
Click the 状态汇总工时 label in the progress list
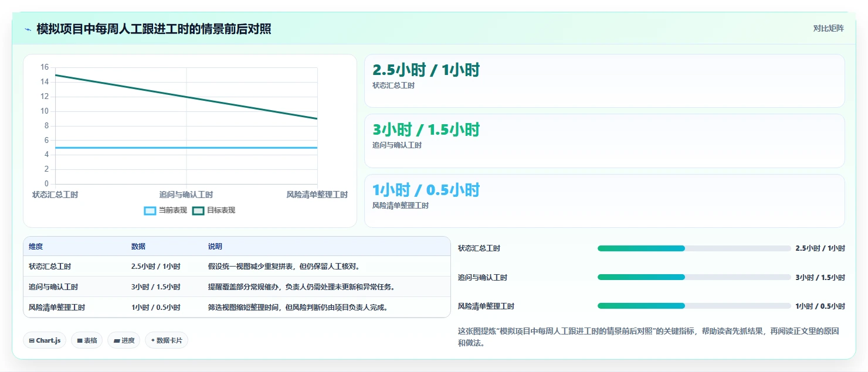(x=479, y=248)
